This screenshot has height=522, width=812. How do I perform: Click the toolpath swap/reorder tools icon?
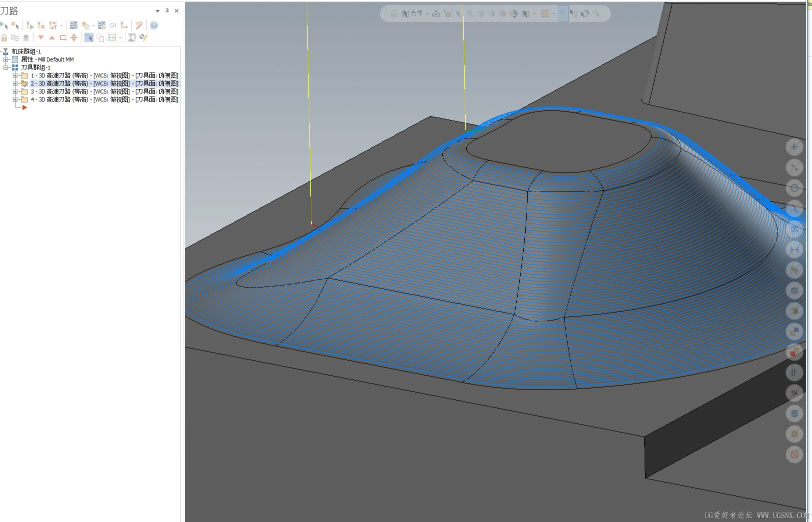(52, 25)
